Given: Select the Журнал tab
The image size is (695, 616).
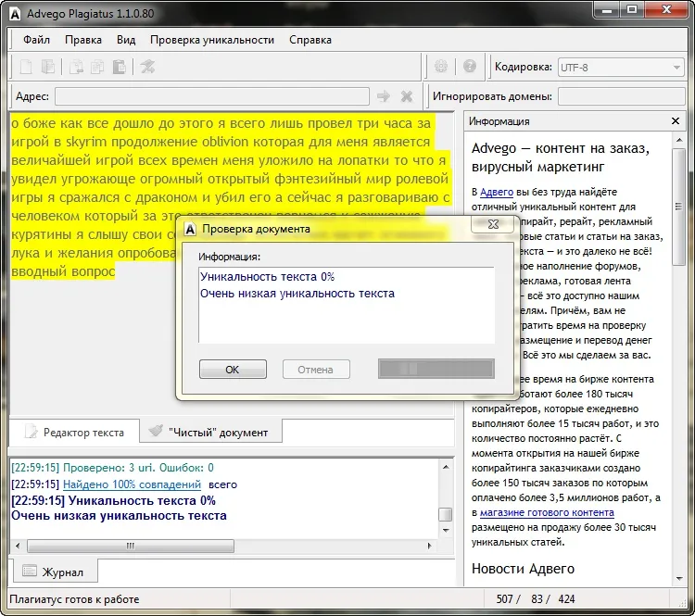Looking at the screenshot, I should pyautogui.click(x=54, y=572).
